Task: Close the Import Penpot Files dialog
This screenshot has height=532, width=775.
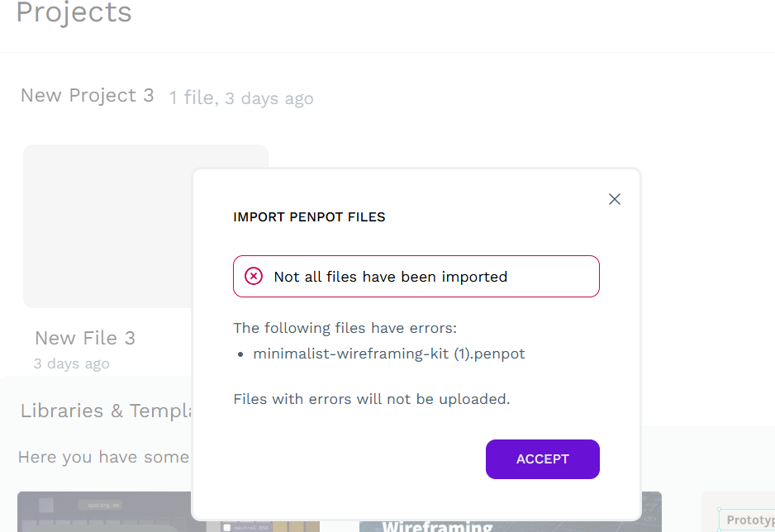Action: pyautogui.click(x=614, y=199)
